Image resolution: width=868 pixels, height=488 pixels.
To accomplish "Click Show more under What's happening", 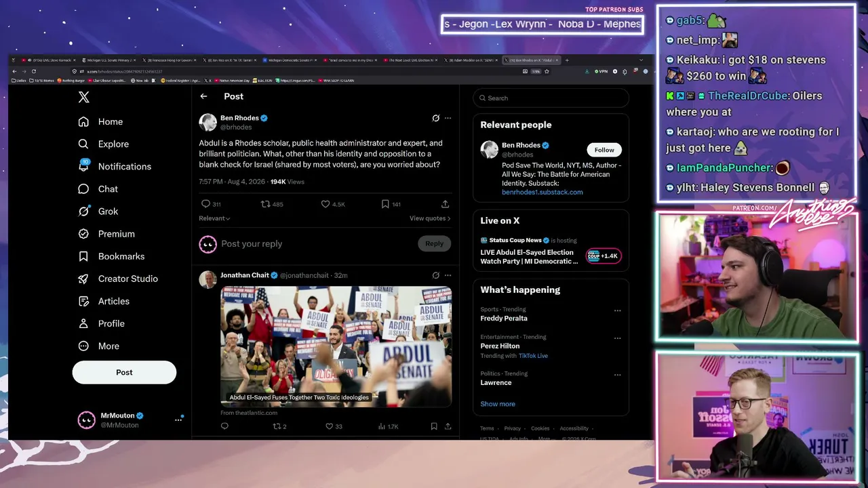I will click(x=498, y=404).
